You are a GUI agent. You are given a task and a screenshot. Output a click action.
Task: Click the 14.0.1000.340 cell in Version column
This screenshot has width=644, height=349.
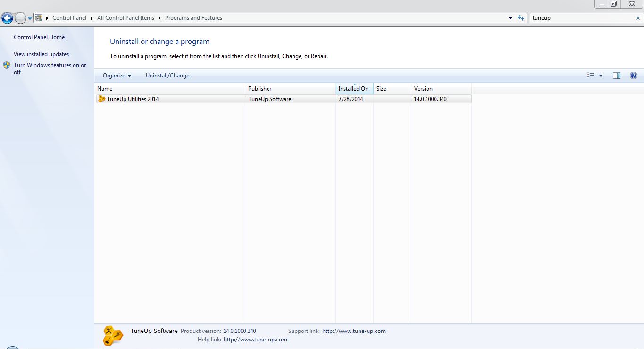[x=430, y=99]
